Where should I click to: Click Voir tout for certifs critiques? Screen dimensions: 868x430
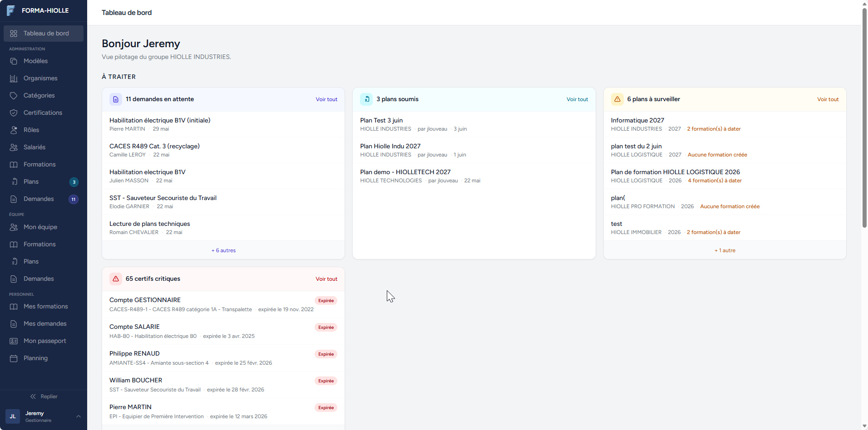(326, 279)
